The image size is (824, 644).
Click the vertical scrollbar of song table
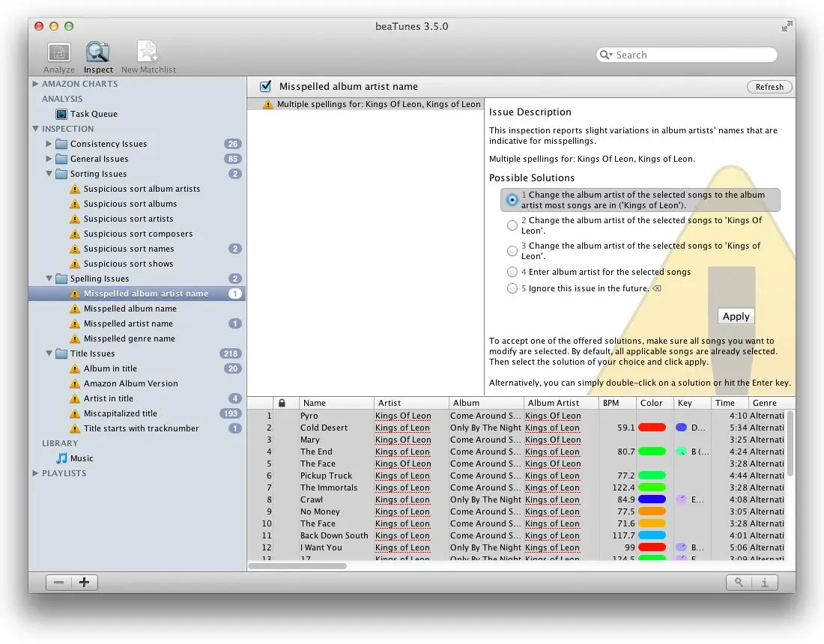coord(790,444)
